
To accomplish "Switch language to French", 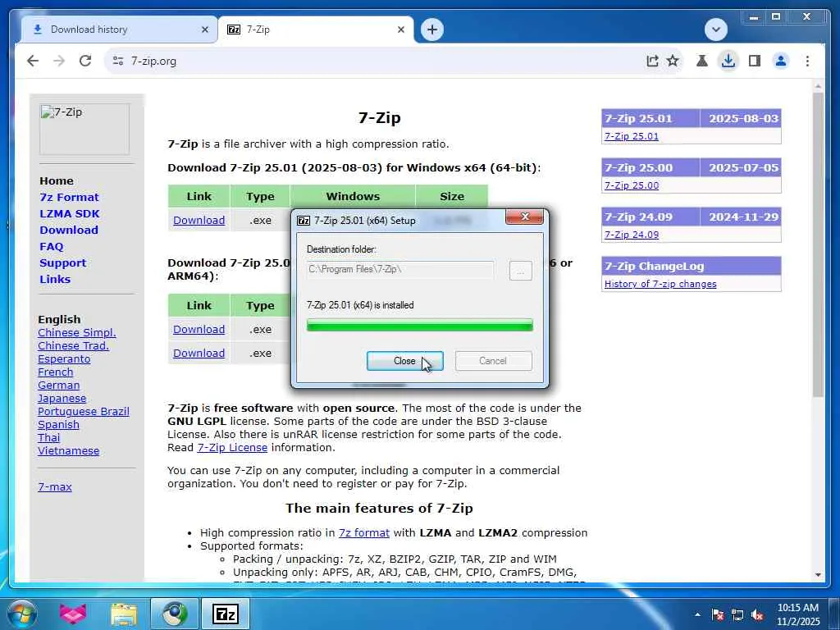I will coord(55,372).
